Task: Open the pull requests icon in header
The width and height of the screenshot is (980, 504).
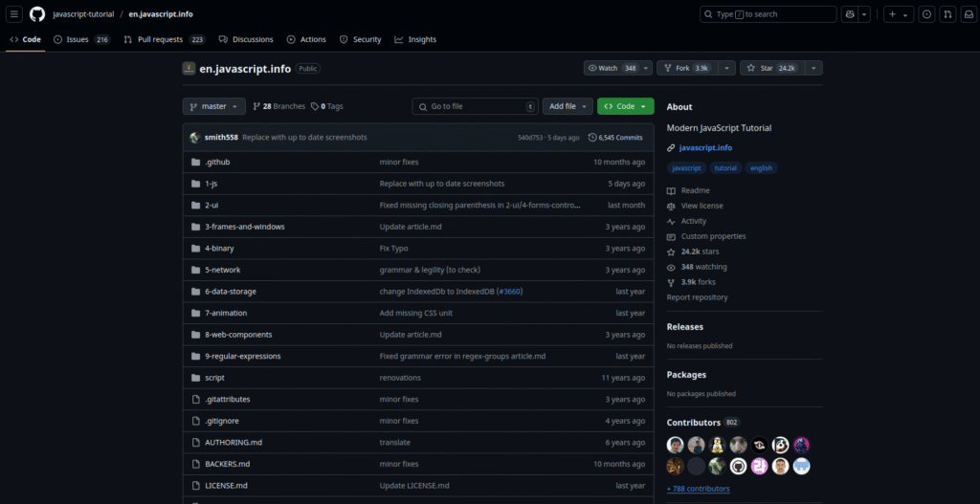Action: (x=947, y=14)
